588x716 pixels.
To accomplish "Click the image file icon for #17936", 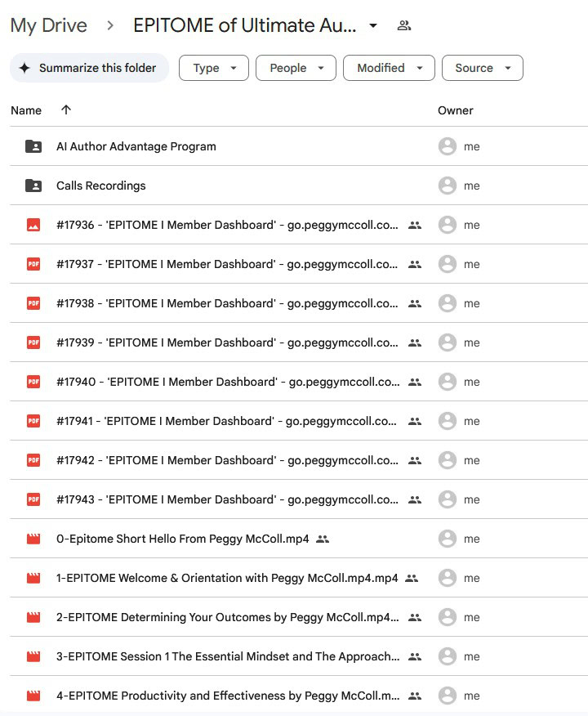I will pos(33,225).
